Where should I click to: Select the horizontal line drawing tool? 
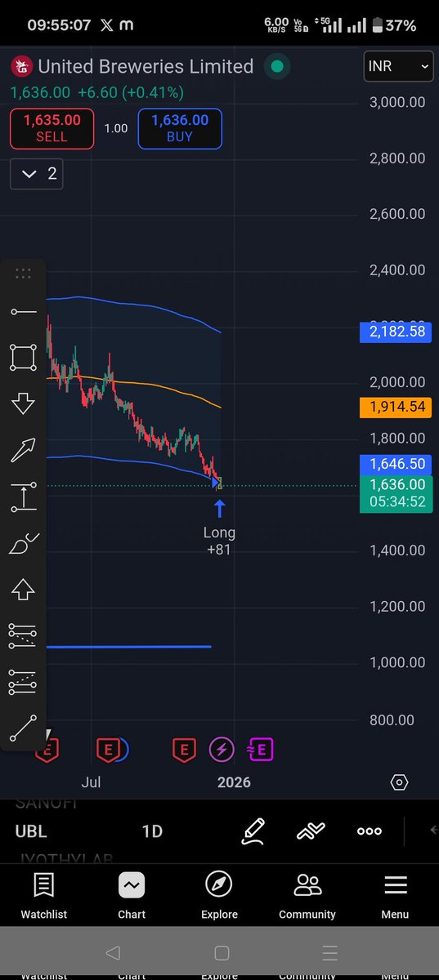[x=23, y=311]
